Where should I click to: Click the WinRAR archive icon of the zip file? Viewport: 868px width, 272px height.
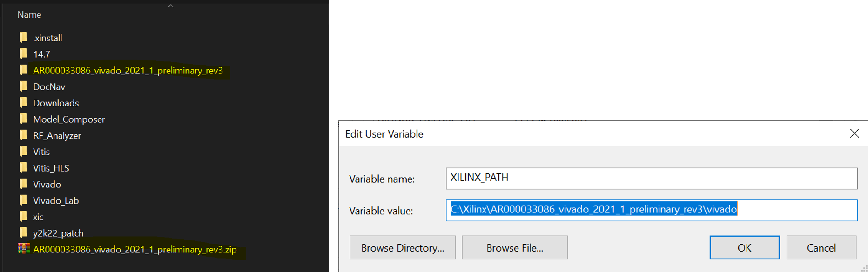tap(24, 249)
